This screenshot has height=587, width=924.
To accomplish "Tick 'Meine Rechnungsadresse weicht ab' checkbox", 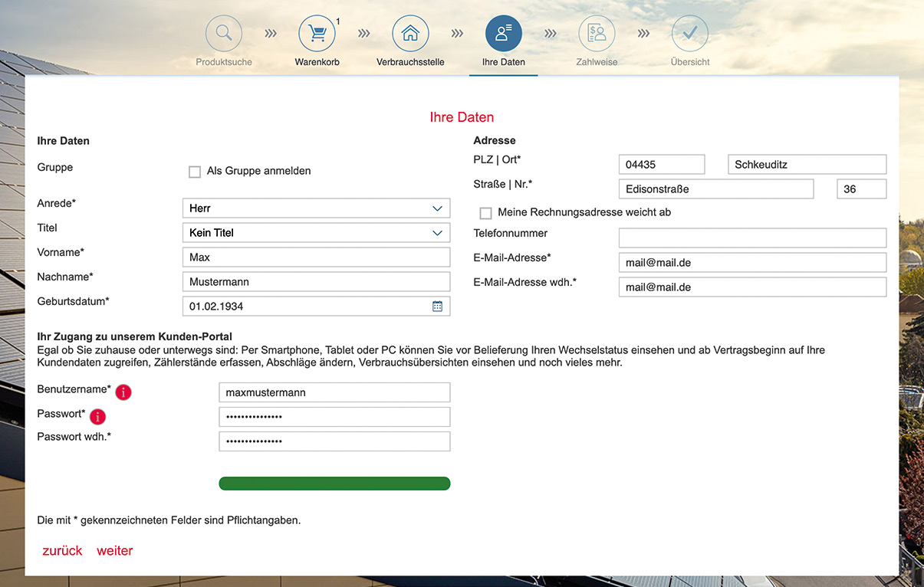I will click(x=485, y=213).
